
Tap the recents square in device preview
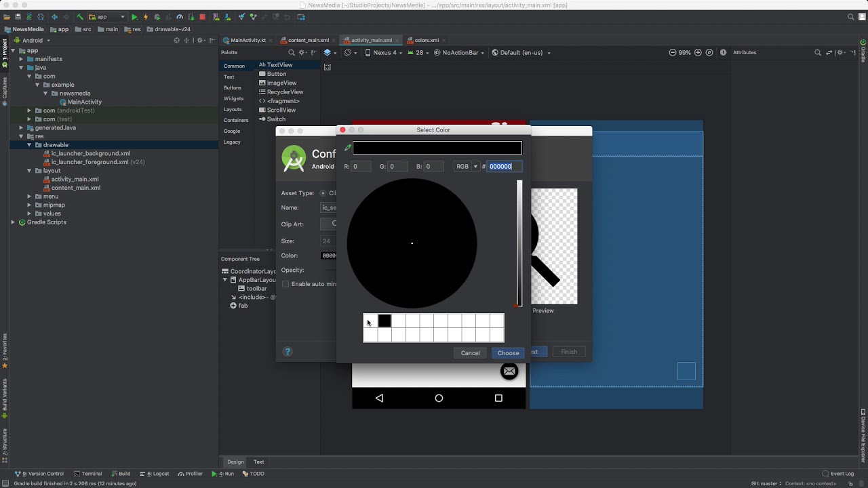[498, 398]
